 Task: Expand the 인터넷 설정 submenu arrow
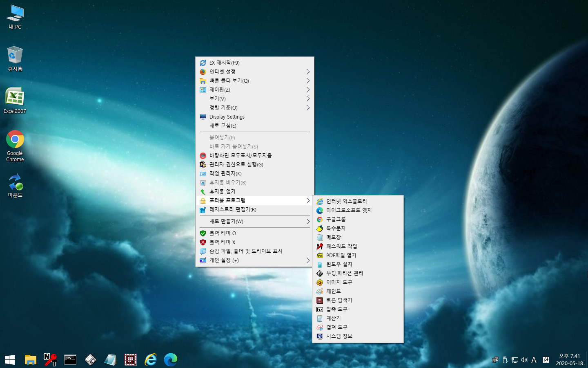(308, 72)
